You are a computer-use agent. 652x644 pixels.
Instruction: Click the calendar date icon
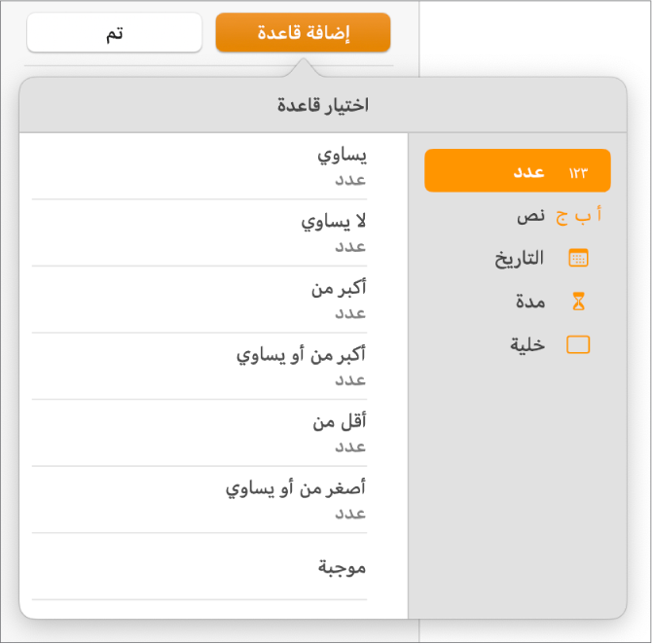point(579,258)
